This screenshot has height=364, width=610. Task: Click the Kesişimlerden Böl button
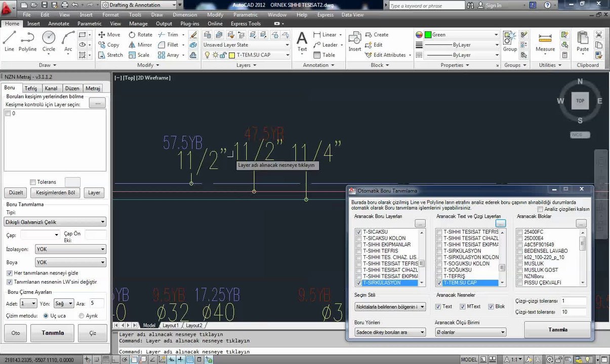[x=56, y=193]
